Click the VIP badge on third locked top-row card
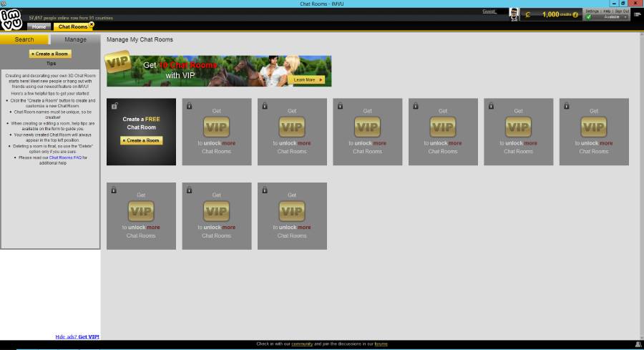This screenshot has width=644, height=350. (x=367, y=127)
